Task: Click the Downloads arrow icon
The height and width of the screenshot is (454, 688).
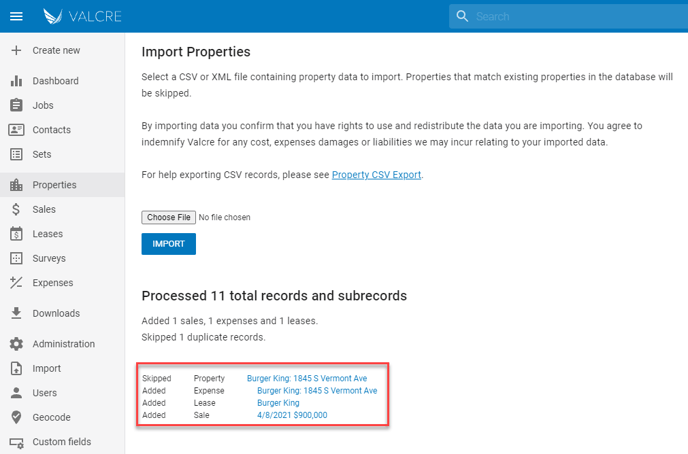Action: (16, 313)
